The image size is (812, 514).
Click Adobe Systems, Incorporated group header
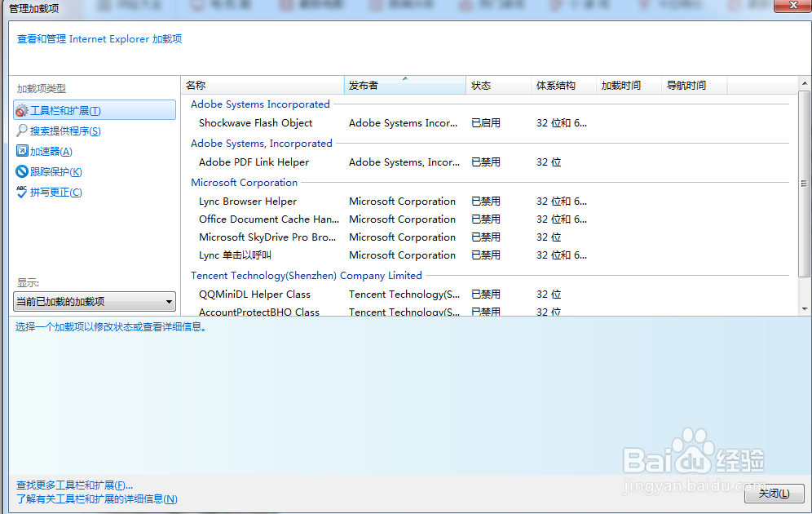[262, 144]
